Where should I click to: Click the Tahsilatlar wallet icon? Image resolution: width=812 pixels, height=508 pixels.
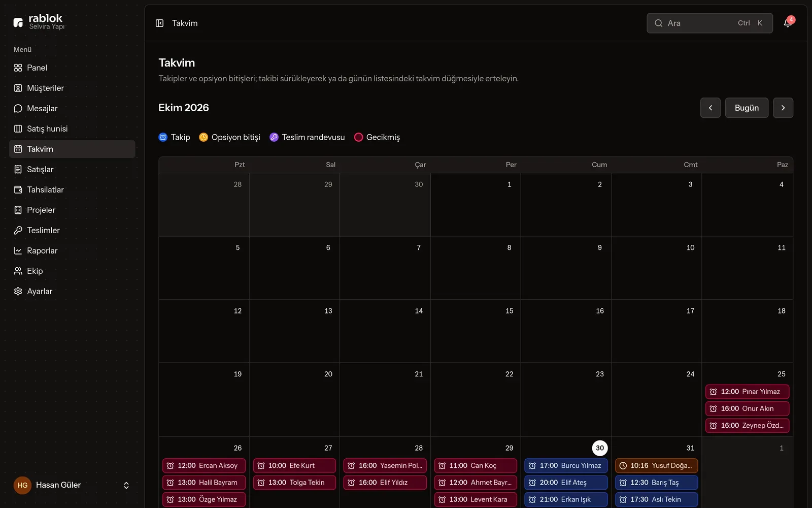coord(18,189)
